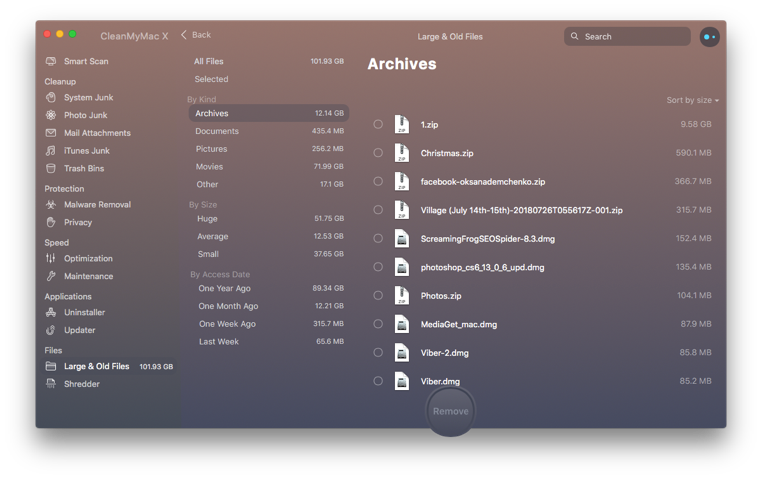Click the Large & Old Files folder icon
This screenshot has height=478, width=760.
[51, 366]
